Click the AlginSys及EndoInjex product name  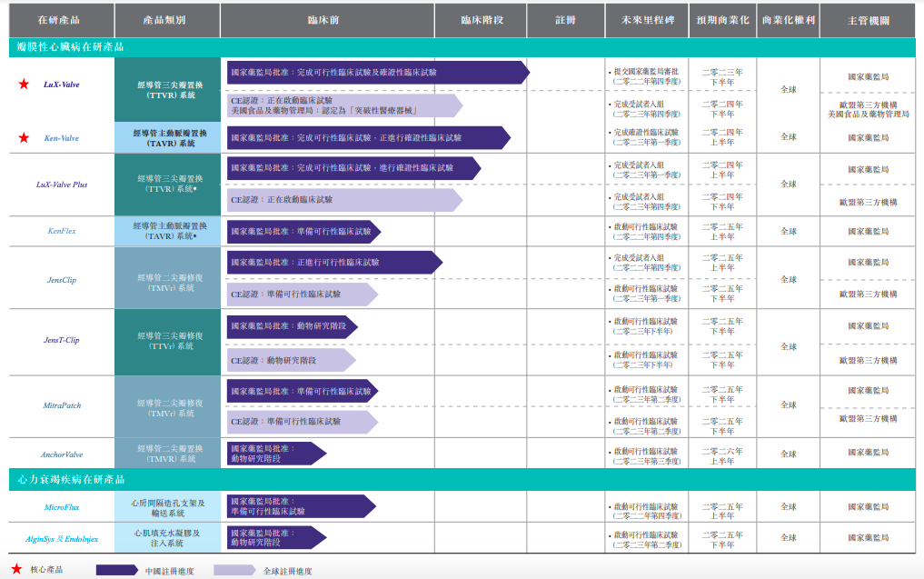point(62,538)
